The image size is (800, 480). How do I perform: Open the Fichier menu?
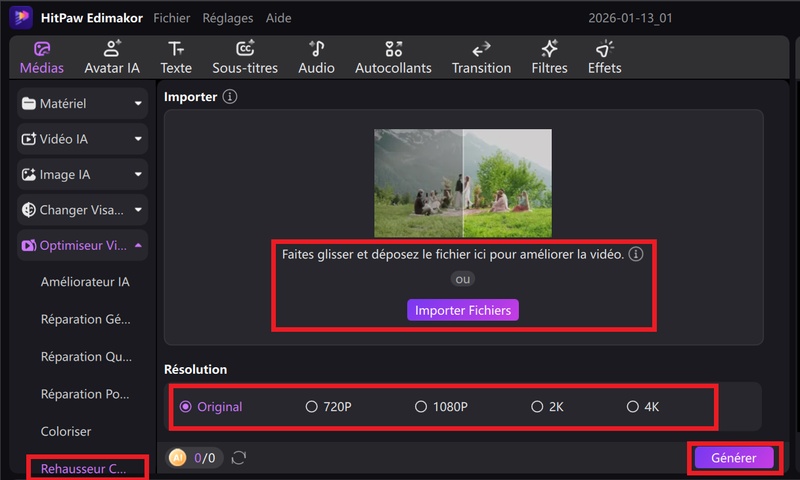[x=172, y=18]
